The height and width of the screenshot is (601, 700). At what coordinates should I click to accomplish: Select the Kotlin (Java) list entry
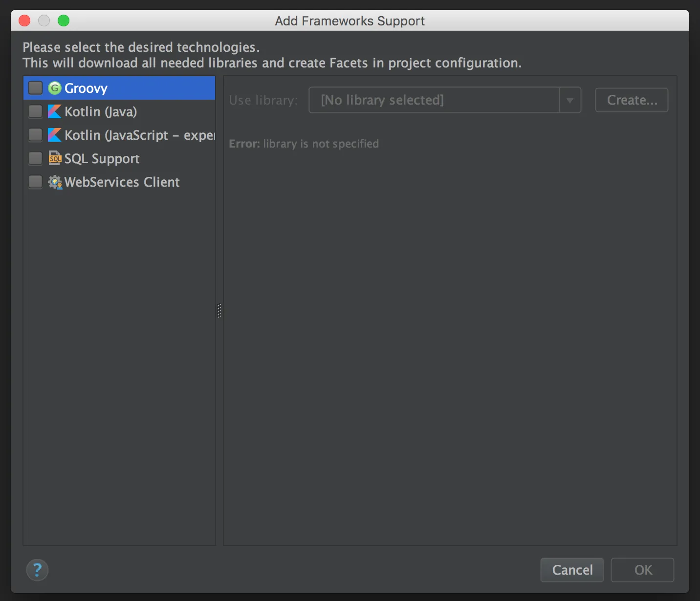coord(119,111)
